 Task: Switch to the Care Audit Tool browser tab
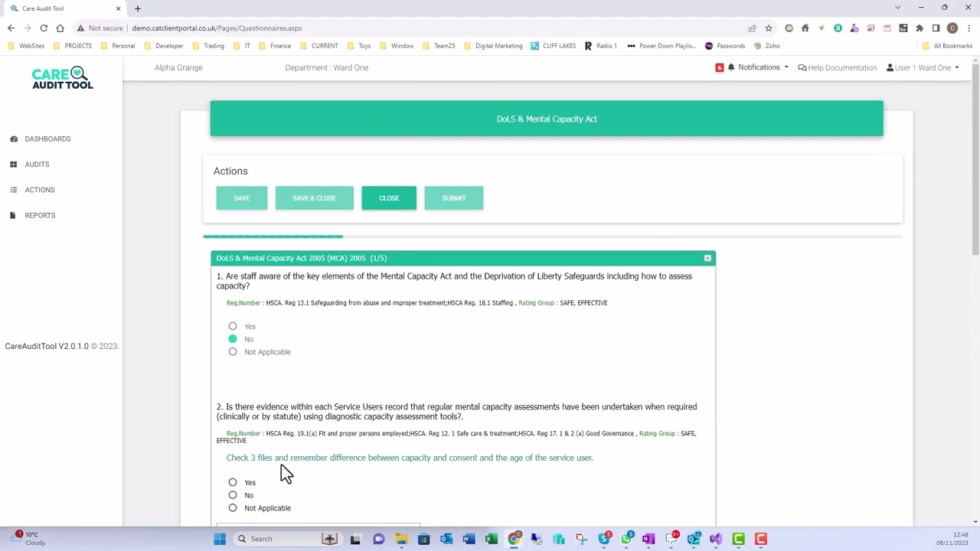click(x=66, y=8)
